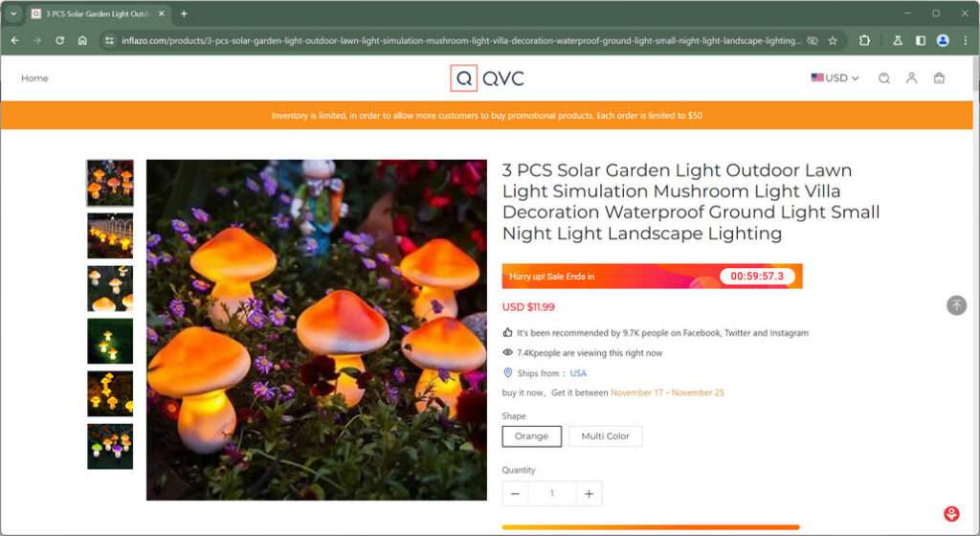Open the USD currency dropdown
The width and height of the screenshot is (980, 536).
point(835,78)
